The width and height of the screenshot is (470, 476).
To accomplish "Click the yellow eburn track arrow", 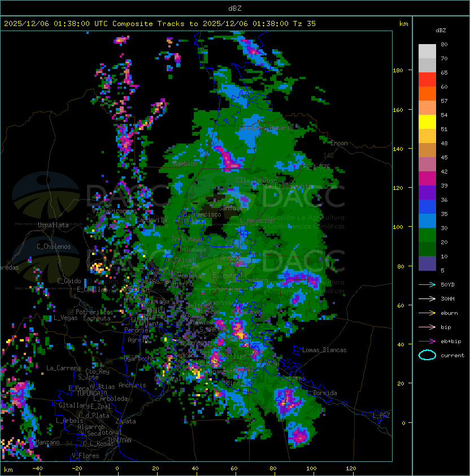I will click(x=427, y=313).
